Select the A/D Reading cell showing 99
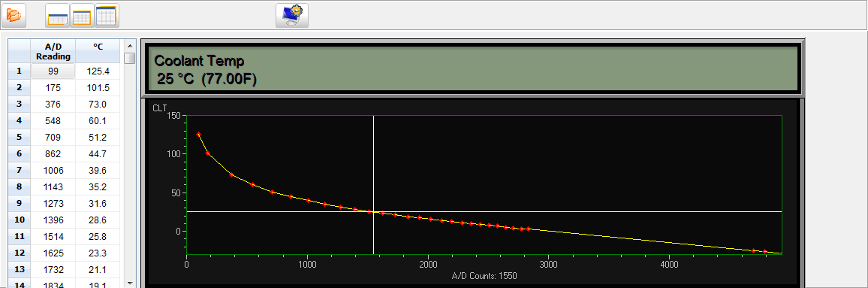Image resolution: width=868 pixels, height=288 pixels. pyautogui.click(x=53, y=71)
